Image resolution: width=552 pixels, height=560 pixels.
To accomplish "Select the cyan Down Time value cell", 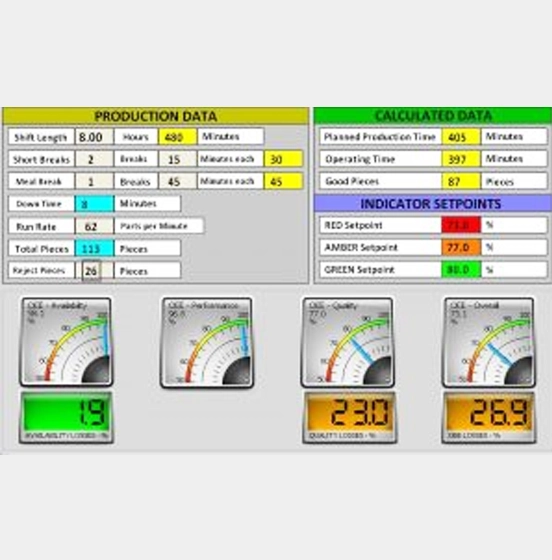I will click(x=94, y=204).
